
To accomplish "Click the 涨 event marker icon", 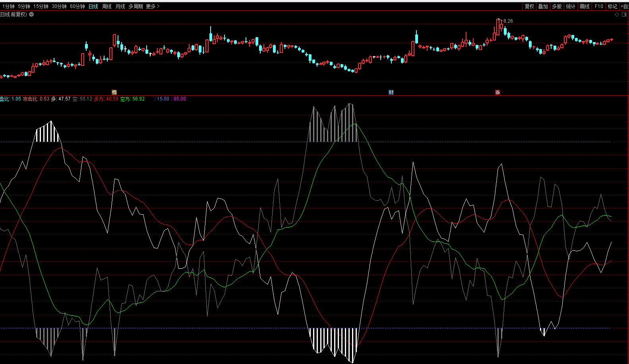I will [497, 92].
